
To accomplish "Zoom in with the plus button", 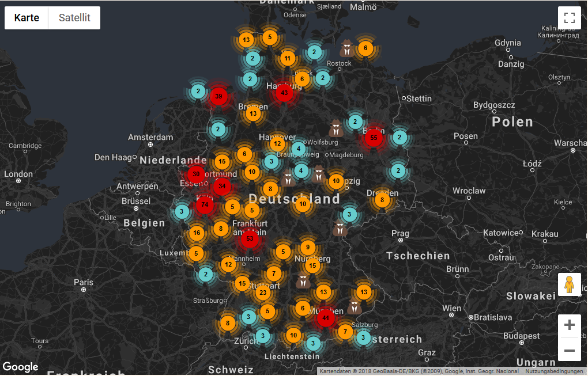I will (569, 325).
